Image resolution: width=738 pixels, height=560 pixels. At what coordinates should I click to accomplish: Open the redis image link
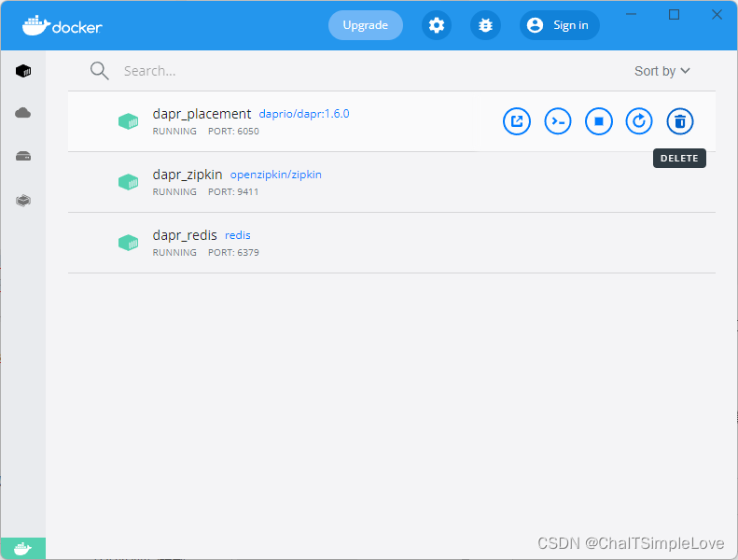tap(238, 235)
